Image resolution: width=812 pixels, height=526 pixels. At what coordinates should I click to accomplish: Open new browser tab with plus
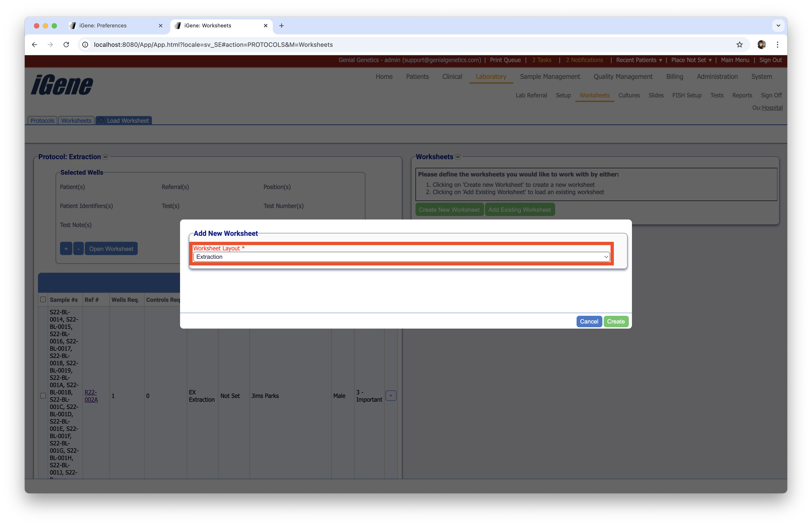click(282, 26)
